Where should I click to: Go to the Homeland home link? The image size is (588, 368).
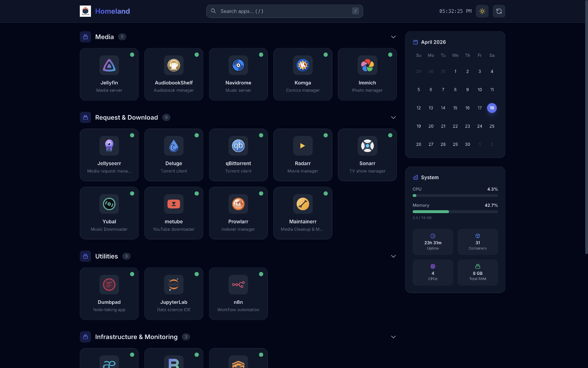[x=113, y=11]
